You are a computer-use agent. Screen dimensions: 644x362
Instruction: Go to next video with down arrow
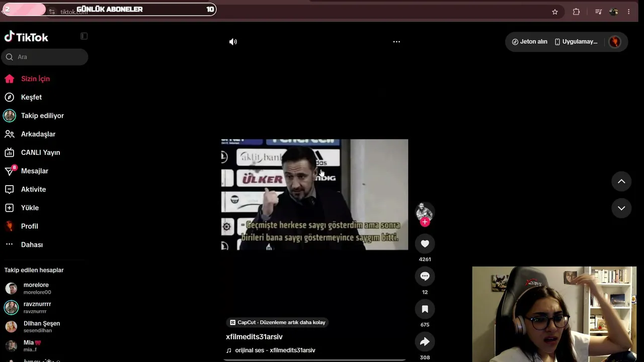click(x=621, y=208)
